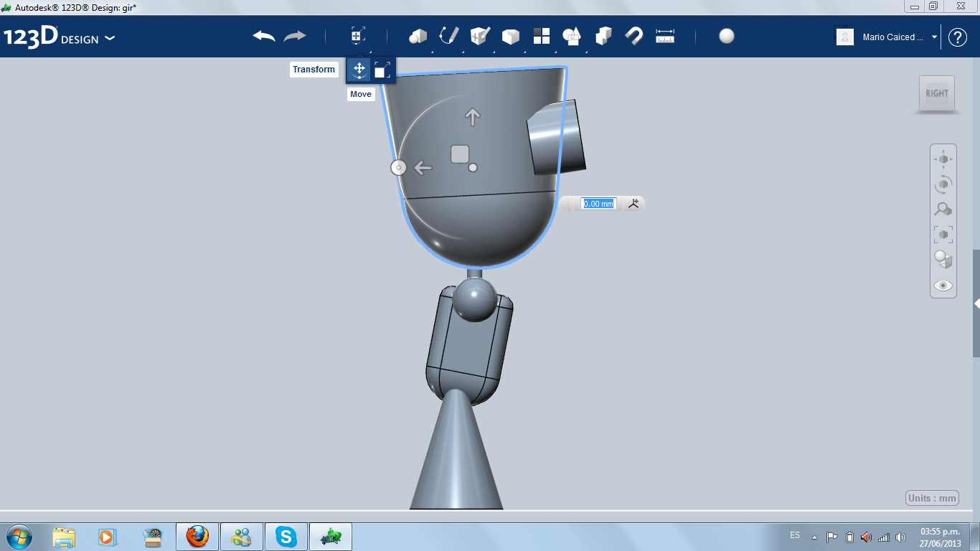Open the Windows Start menu

(18, 536)
